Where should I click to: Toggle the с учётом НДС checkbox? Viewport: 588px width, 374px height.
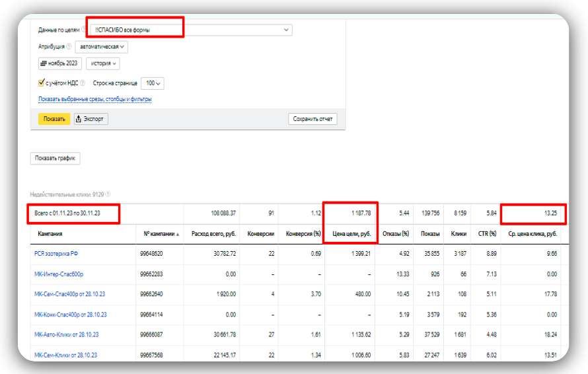tap(42, 83)
